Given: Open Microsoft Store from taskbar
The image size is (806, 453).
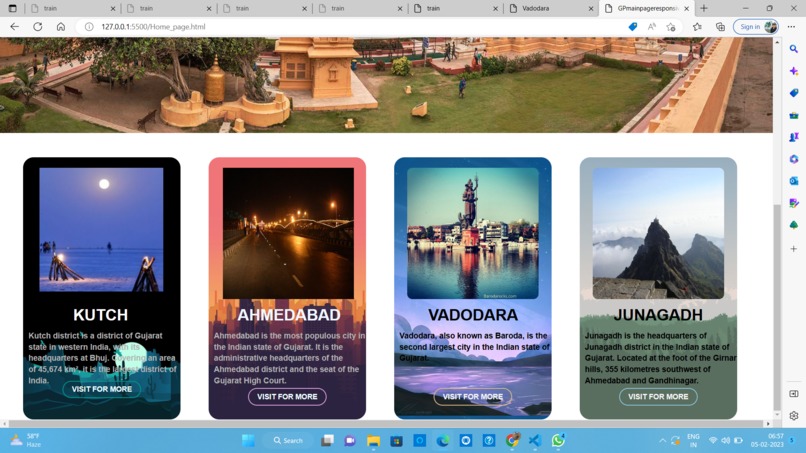Looking at the screenshot, I should (x=396, y=441).
